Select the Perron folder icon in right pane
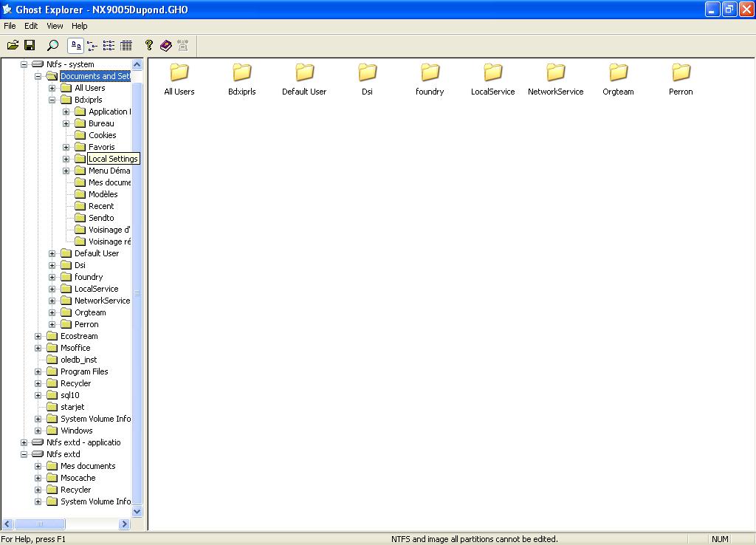Screen dimensions: 756x545 click(x=681, y=72)
